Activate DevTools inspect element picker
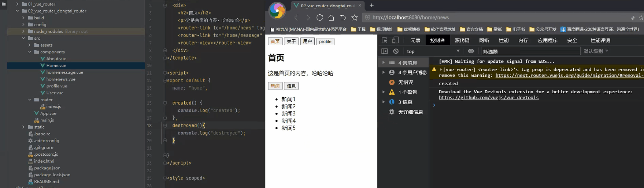 [385, 40]
